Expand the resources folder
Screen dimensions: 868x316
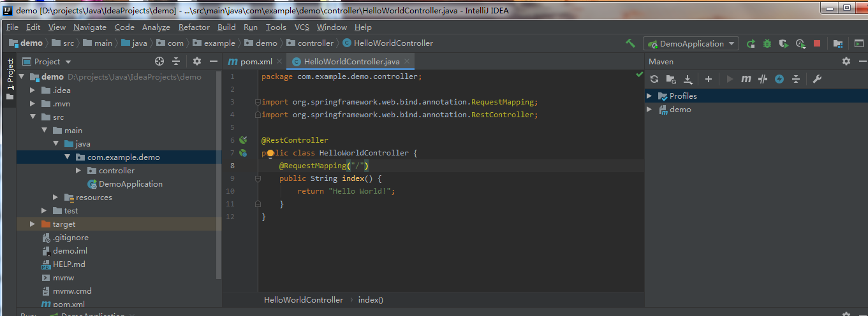pos(55,197)
